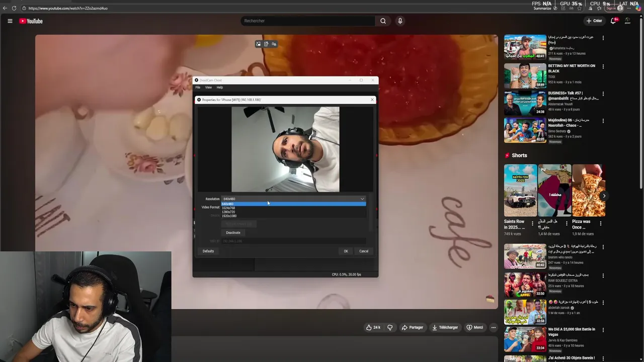This screenshot has height=362, width=644.
Task: Open the video's more actions ellipsis
Action: click(494, 327)
